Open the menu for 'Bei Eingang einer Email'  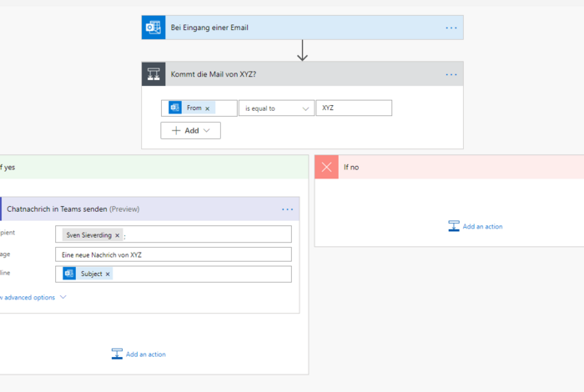(451, 28)
